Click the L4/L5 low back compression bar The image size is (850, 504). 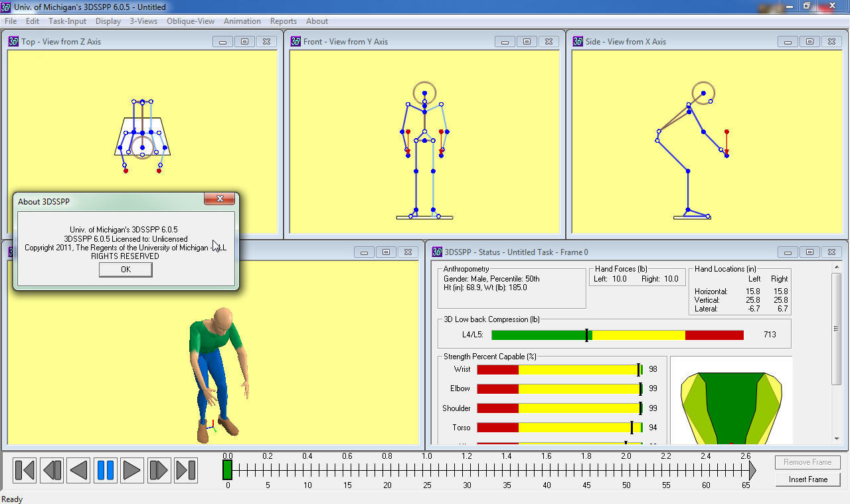tap(618, 335)
